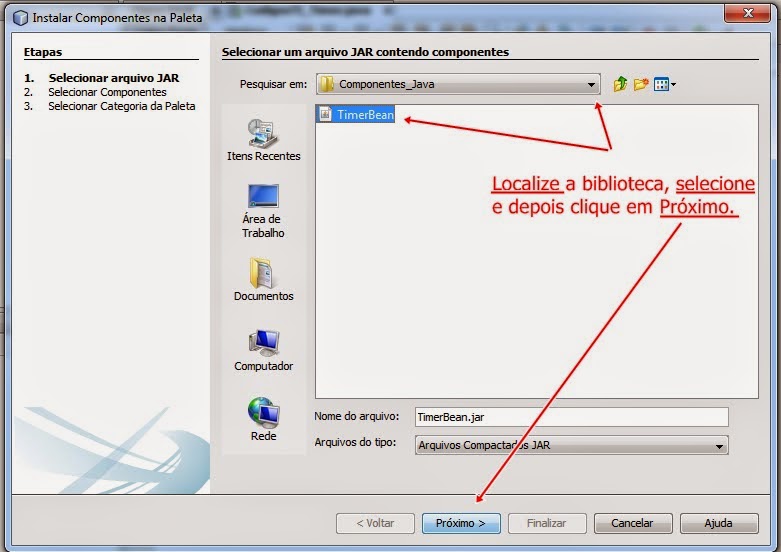
Task: Click step 'Selecionar Categoria da Paleta'
Action: click(x=122, y=106)
